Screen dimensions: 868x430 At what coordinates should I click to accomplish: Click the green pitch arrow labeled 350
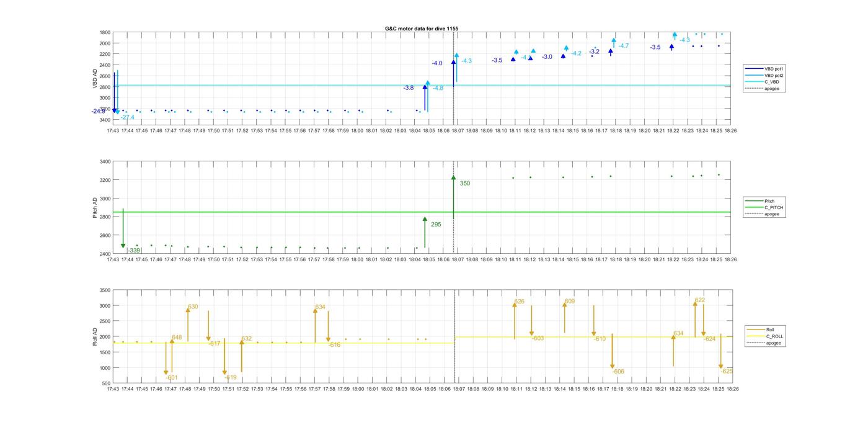(453, 197)
